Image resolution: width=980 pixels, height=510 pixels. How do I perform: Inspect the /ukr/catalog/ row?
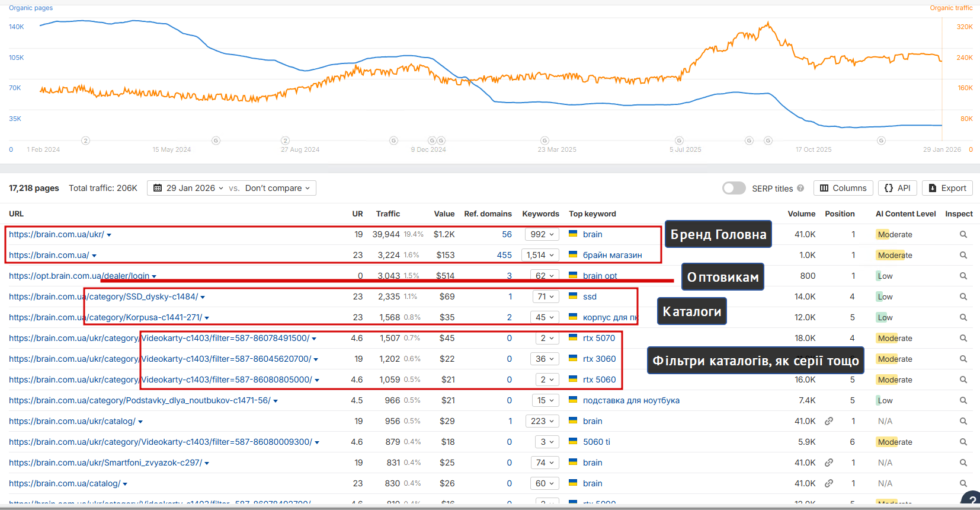(963, 421)
